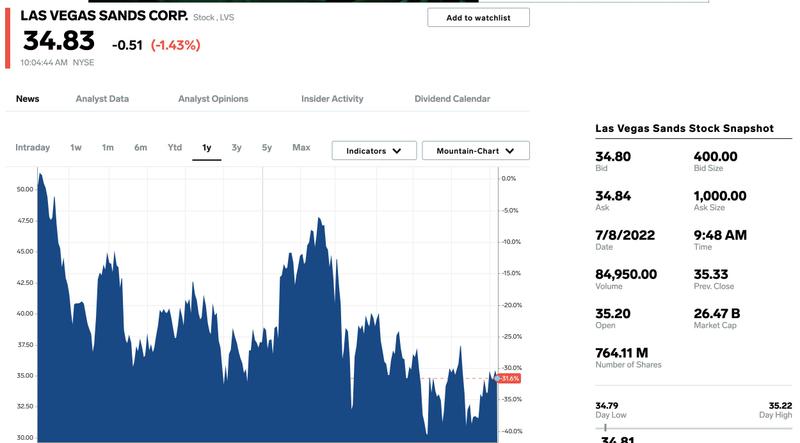Click the 26.47 B Market Cap value
The height and width of the screenshot is (443, 800).
pos(717,314)
